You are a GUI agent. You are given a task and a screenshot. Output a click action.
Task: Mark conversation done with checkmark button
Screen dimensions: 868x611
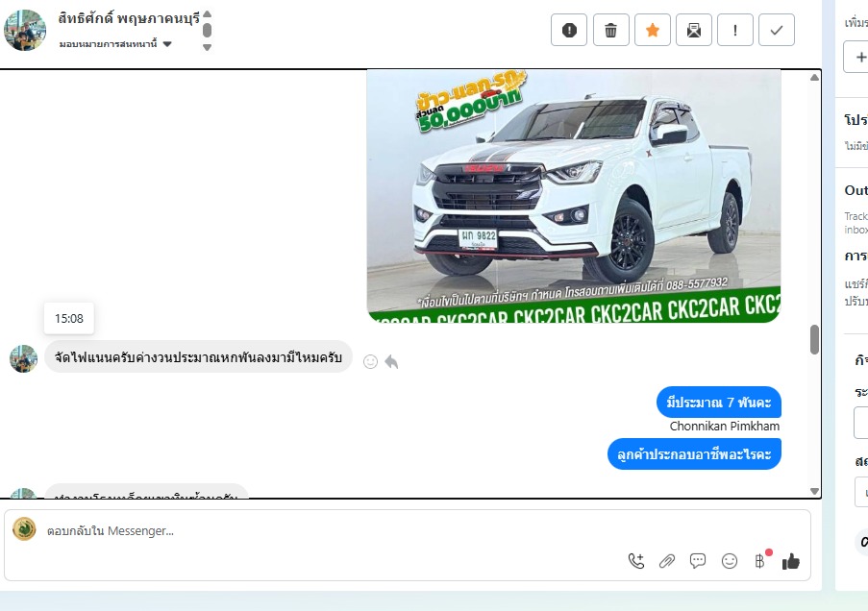(777, 30)
